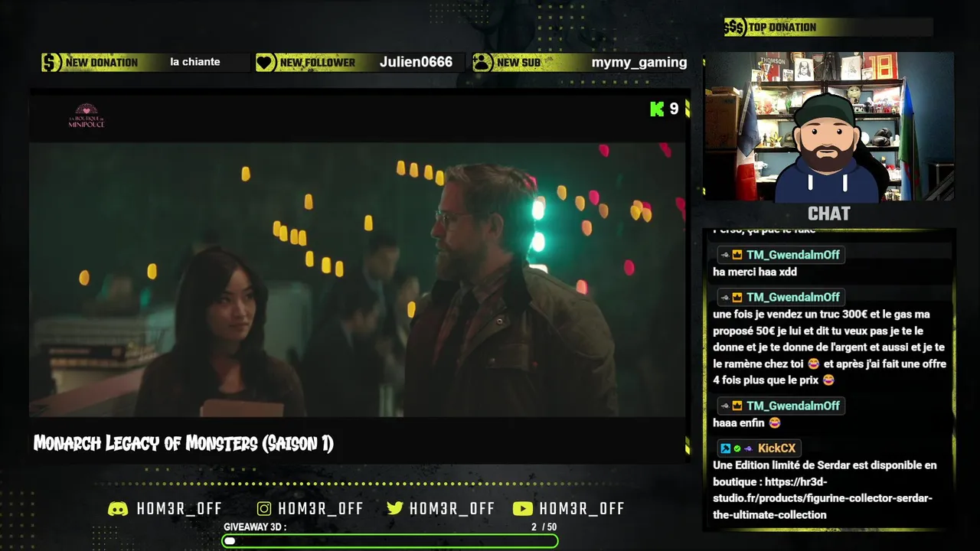Click the $$$ icon in Top Donation banner
The height and width of the screenshot is (551, 980).
pyautogui.click(x=734, y=28)
